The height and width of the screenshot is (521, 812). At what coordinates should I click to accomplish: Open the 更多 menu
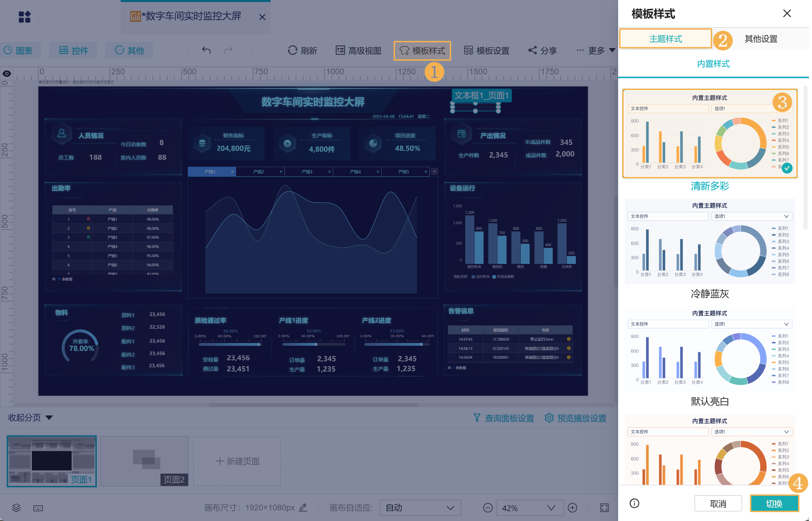point(596,50)
